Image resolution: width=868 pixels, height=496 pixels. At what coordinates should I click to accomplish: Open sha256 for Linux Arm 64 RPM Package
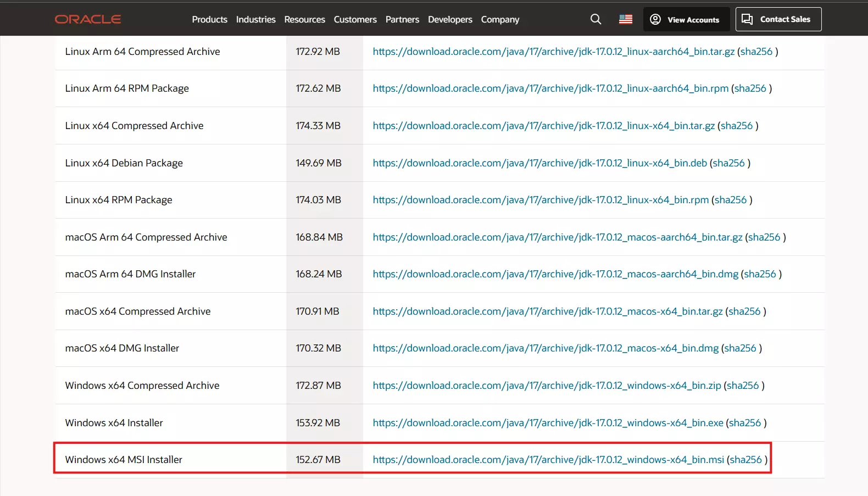[x=750, y=88]
